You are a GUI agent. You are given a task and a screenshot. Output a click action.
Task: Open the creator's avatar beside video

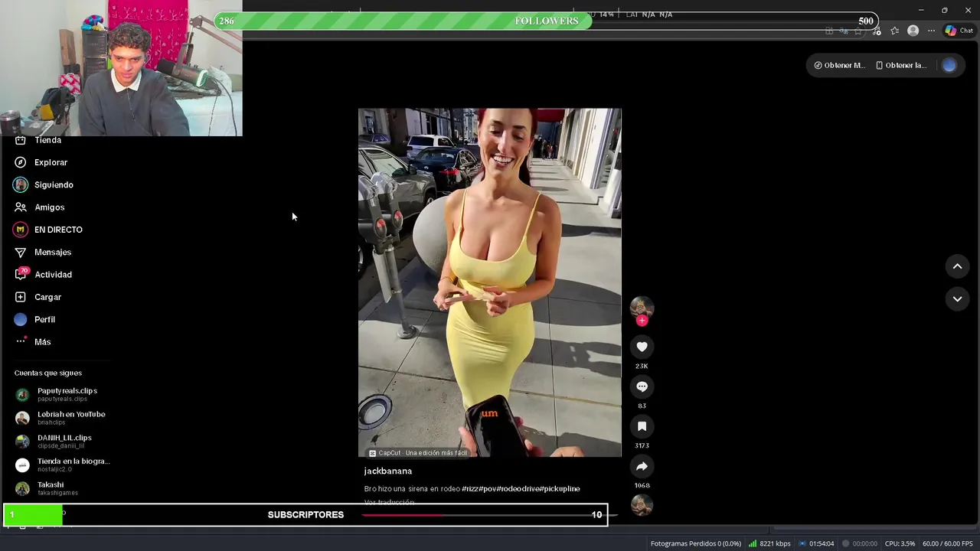642,307
